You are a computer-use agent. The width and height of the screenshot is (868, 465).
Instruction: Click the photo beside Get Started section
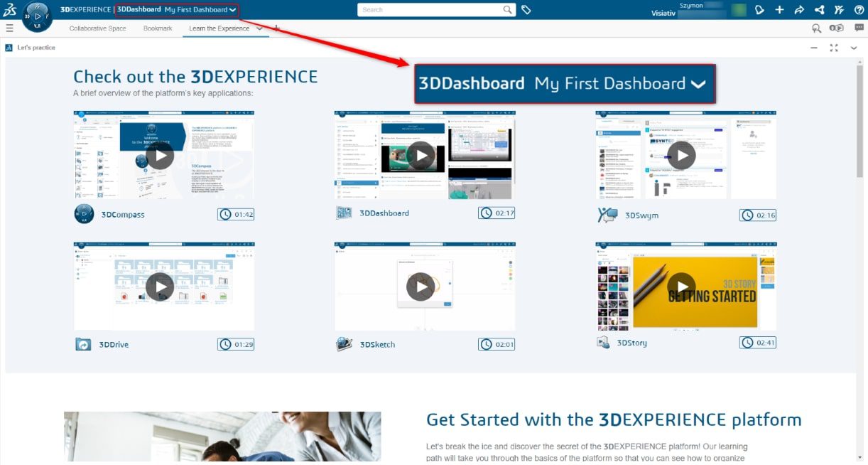click(222, 438)
